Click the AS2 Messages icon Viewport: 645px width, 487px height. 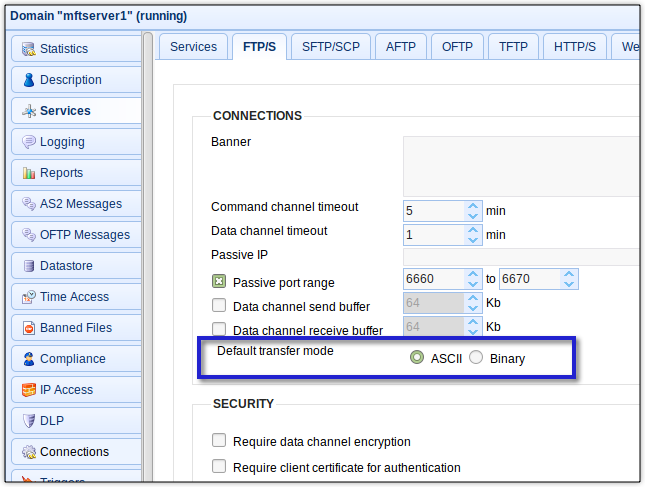[29, 204]
